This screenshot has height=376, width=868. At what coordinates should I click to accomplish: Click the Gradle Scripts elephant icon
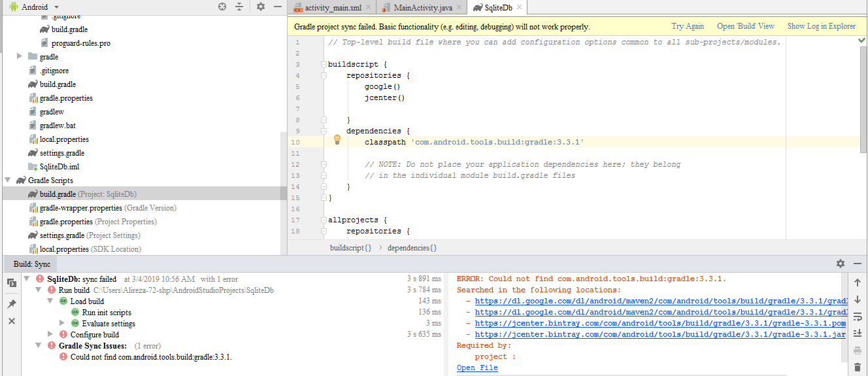point(21,180)
